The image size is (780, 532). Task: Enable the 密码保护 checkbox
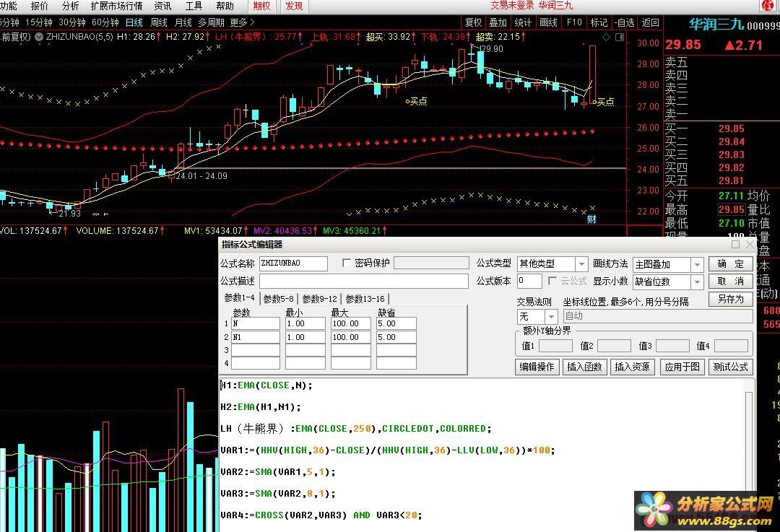click(347, 263)
